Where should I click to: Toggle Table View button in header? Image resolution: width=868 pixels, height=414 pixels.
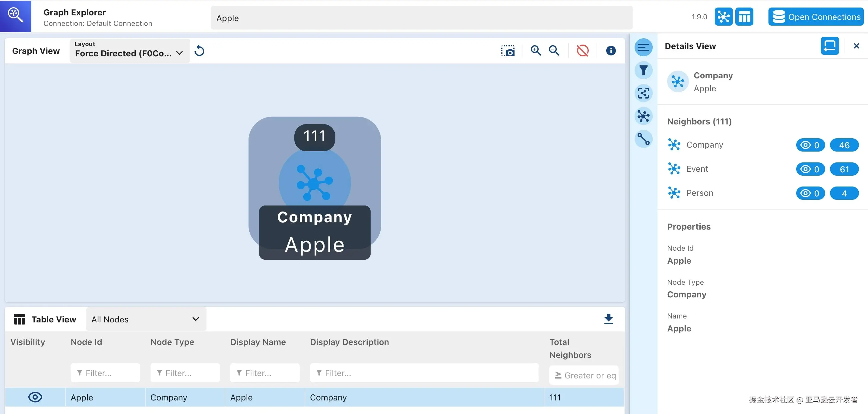click(744, 17)
